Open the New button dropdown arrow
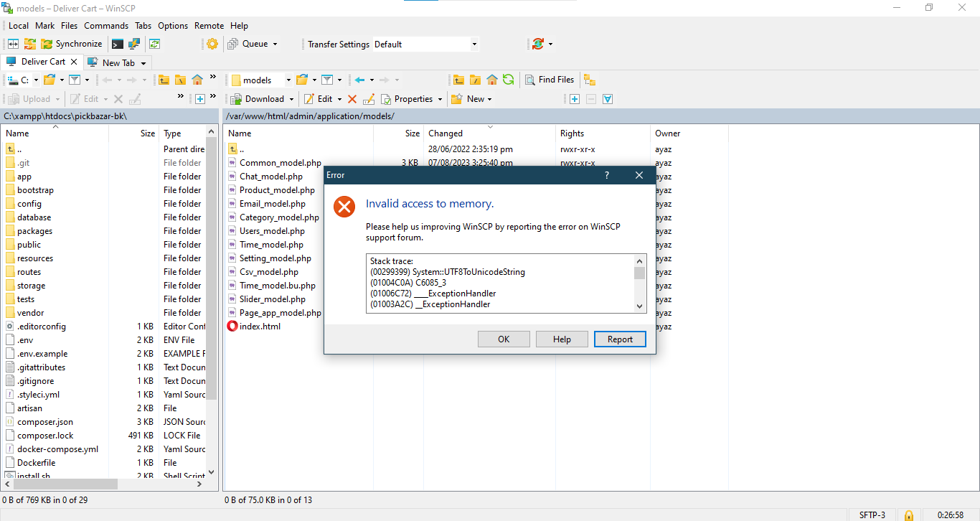 click(489, 98)
